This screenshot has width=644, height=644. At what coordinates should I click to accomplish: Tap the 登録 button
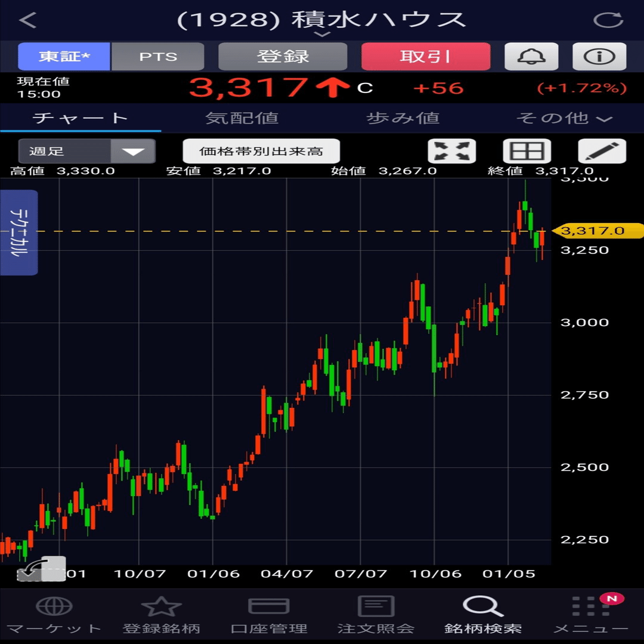click(x=283, y=56)
